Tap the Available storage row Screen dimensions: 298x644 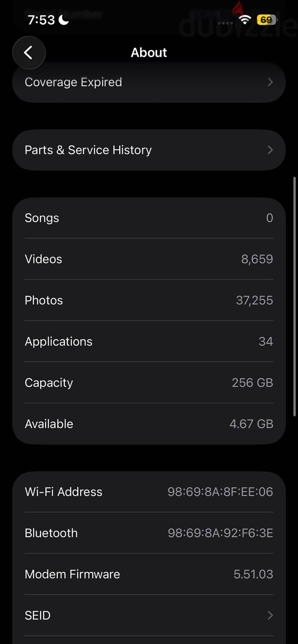coord(149,424)
